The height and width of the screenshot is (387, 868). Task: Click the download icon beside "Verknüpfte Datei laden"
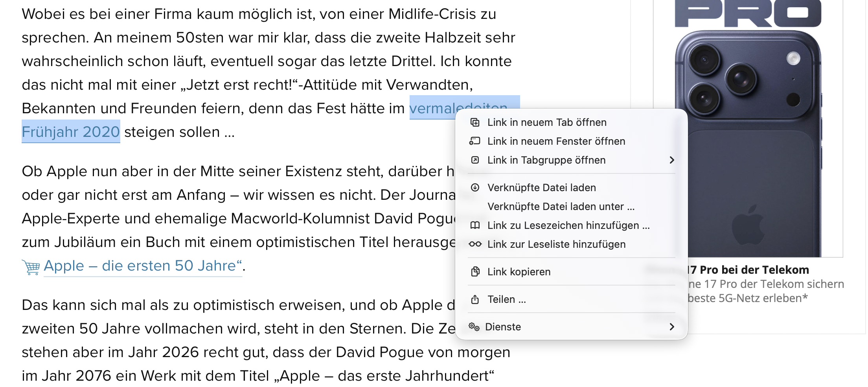tap(475, 188)
